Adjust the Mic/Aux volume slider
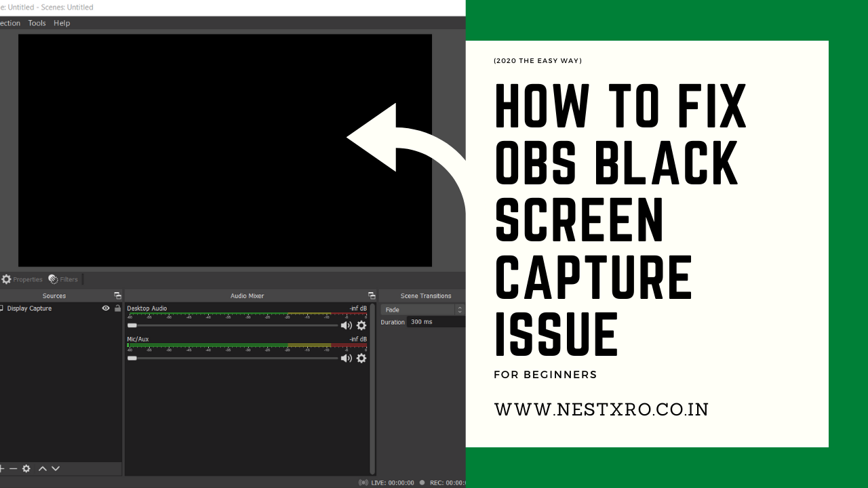868x488 pixels. (233, 358)
